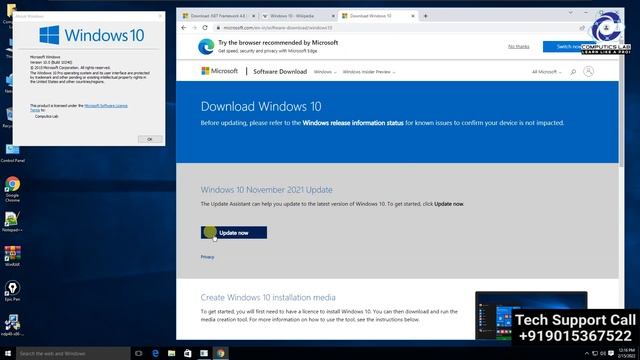Click the network icon in system tray

pyautogui.click(x=595, y=353)
